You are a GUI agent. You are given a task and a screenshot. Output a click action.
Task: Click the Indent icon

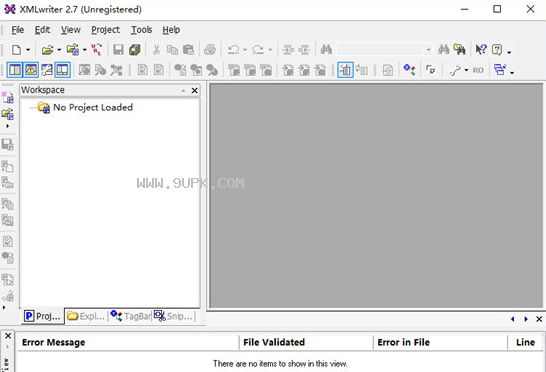(x=288, y=50)
